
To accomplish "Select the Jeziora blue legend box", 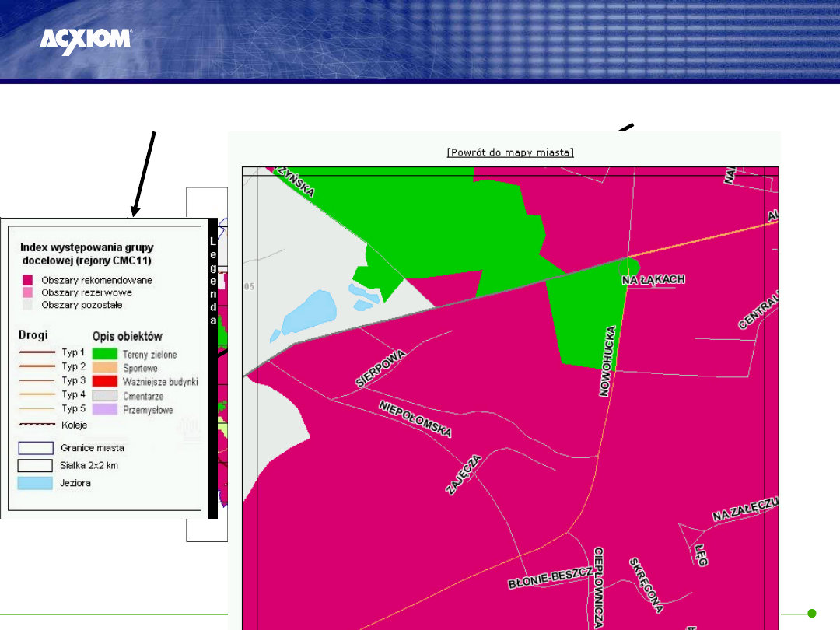I will tap(36, 483).
